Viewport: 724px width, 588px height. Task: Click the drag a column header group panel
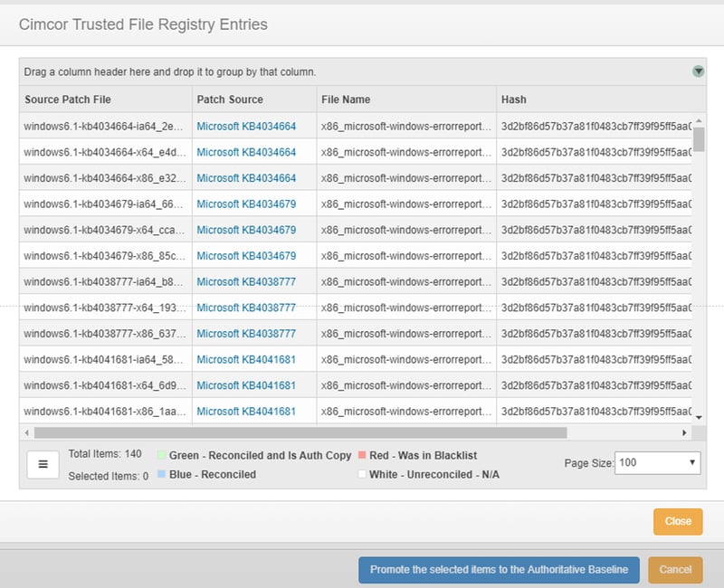(x=363, y=71)
